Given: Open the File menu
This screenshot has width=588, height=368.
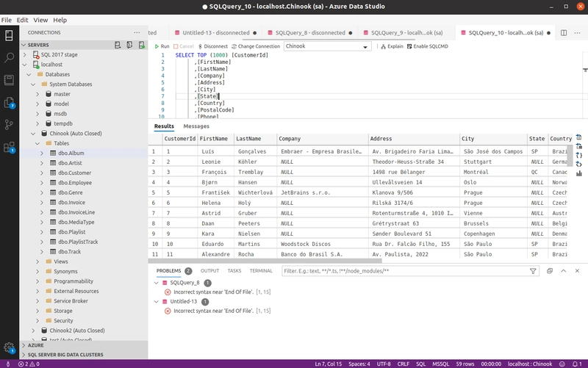Looking at the screenshot, I should 7,20.
